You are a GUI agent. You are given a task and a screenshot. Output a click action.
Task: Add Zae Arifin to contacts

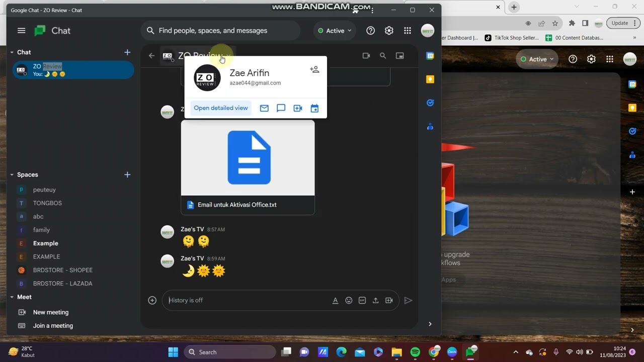pyautogui.click(x=314, y=69)
